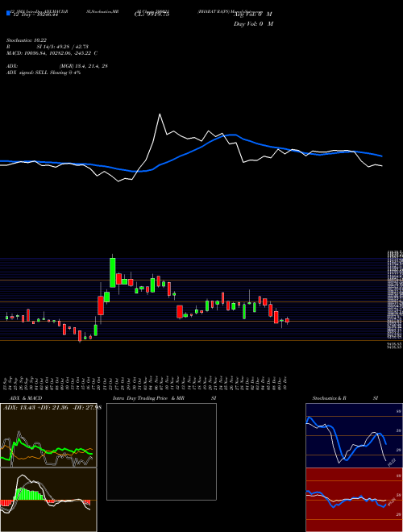Click the 'Avg Vol: 0 M' readout
The height and width of the screenshot is (532, 403).
pyautogui.click(x=252, y=15)
